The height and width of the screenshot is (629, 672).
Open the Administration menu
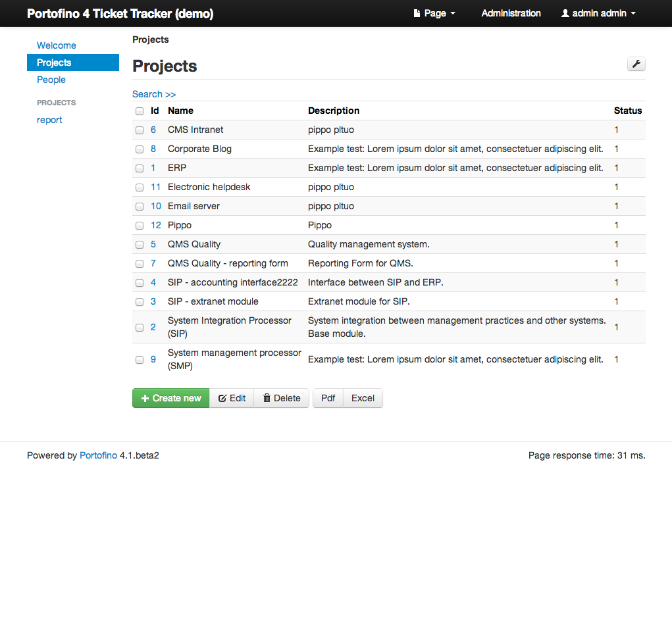511,13
